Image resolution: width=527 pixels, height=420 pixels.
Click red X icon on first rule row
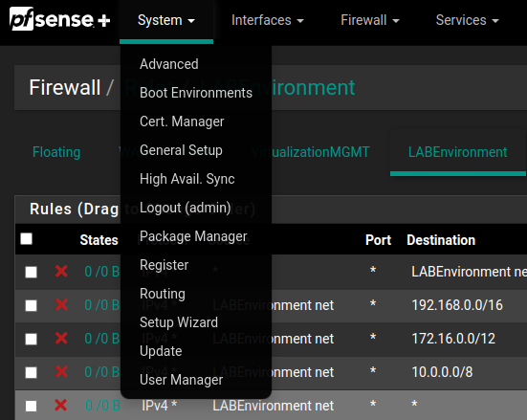tap(61, 271)
